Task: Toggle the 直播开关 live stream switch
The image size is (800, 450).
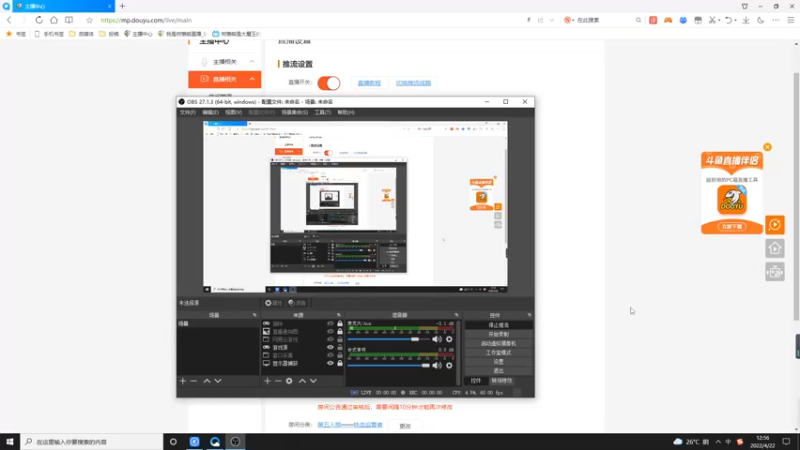Action: [329, 83]
